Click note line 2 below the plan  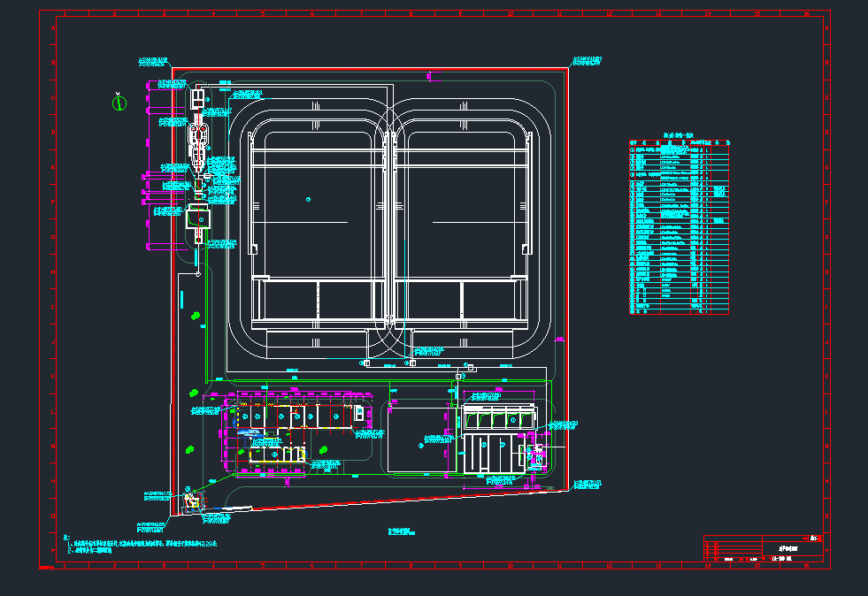point(89,551)
